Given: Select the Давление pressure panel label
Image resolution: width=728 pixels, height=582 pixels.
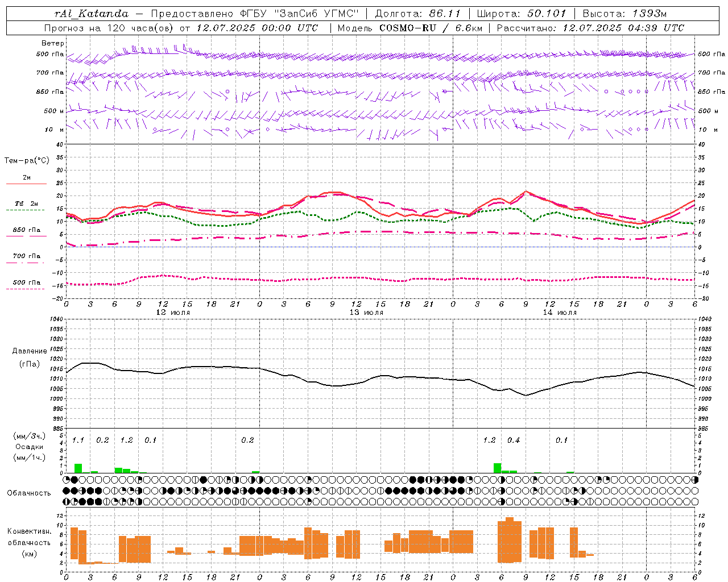Looking at the screenshot, I should (x=30, y=351).
